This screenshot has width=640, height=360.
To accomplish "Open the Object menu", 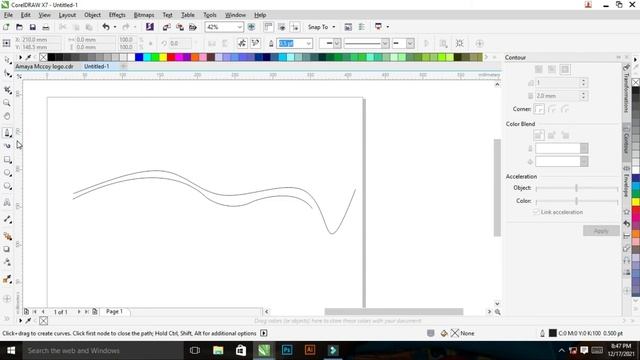I will (x=92, y=15).
